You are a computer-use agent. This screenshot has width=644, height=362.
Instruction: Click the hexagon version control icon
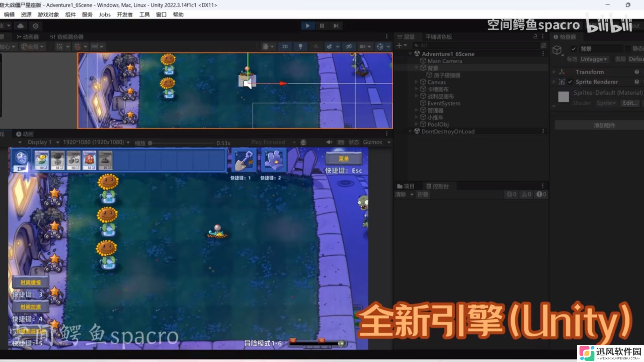coord(36,26)
